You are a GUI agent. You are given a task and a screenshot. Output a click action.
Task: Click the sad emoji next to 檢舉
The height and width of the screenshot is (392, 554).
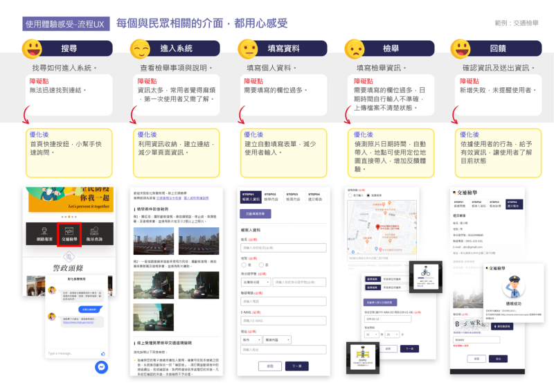355,48
